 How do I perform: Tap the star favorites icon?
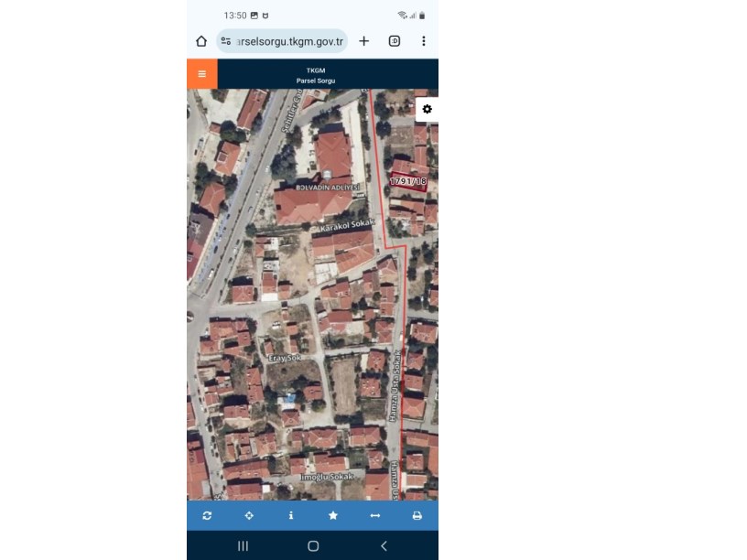(333, 516)
